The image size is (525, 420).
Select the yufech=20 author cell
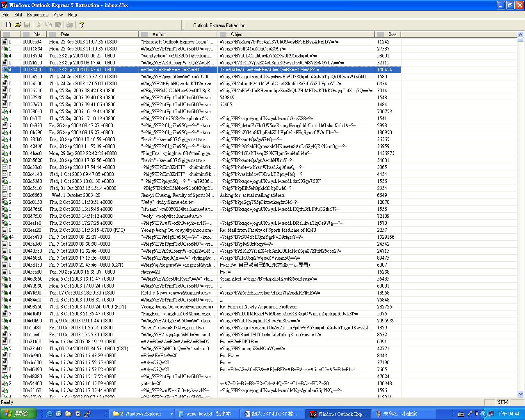coord(151,383)
